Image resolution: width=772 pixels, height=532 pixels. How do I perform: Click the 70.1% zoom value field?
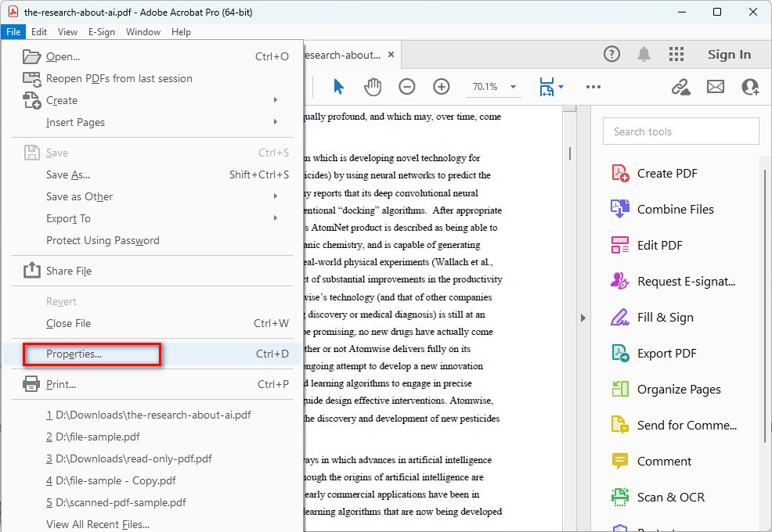(485, 87)
